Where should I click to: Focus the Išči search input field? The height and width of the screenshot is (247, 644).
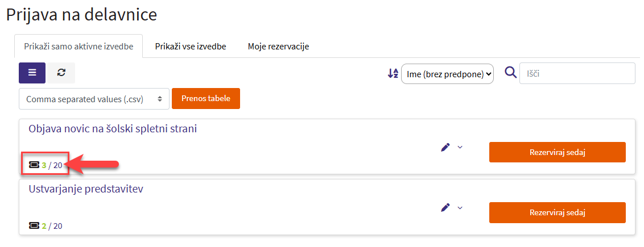coord(577,73)
